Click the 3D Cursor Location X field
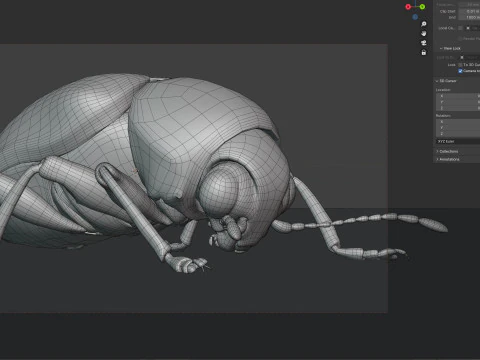Viewport: 480px width, 360px height. pyautogui.click(x=458, y=96)
